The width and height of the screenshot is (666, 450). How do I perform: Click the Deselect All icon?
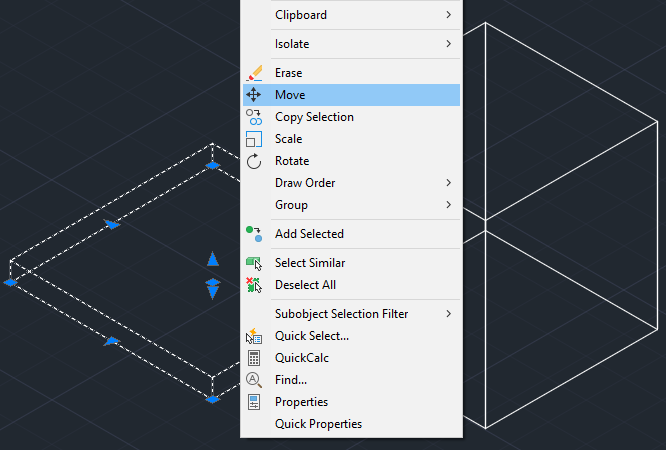coord(254,285)
